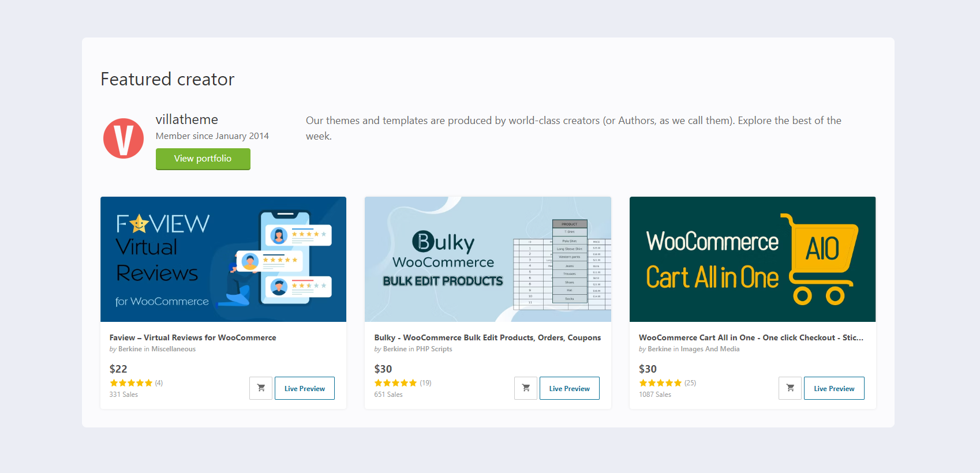Click Berkine author link under Faview
This screenshot has width=980, height=473.
tap(130, 349)
